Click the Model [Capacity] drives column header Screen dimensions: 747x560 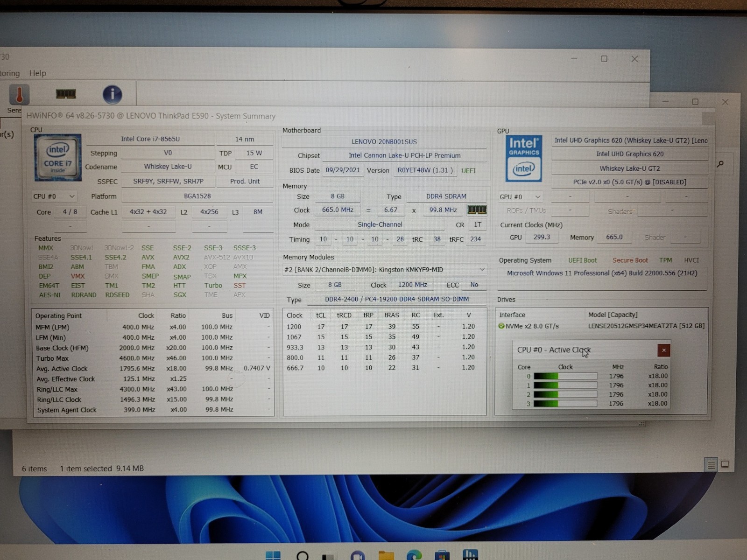pos(613,315)
